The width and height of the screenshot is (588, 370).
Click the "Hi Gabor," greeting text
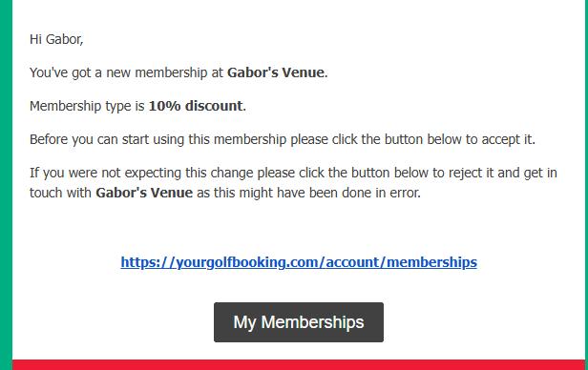click(x=56, y=39)
